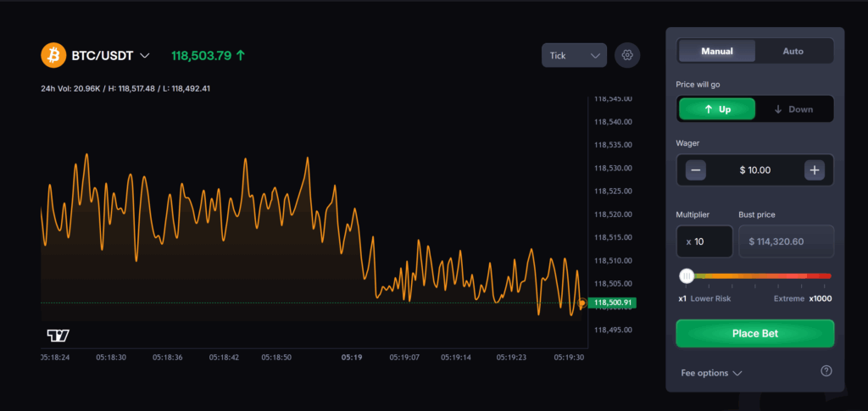868x411 pixels.
Task: Increase wager with plus button
Action: click(x=815, y=169)
